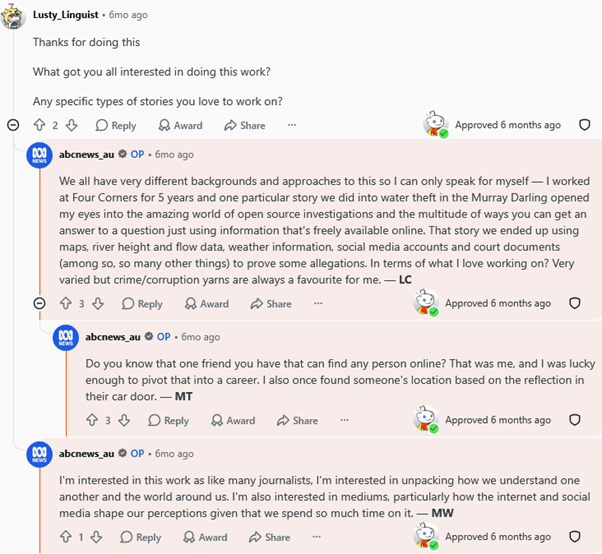Upvote the reply signed LC
602x554 pixels.
pyautogui.click(x=66, y=304)
